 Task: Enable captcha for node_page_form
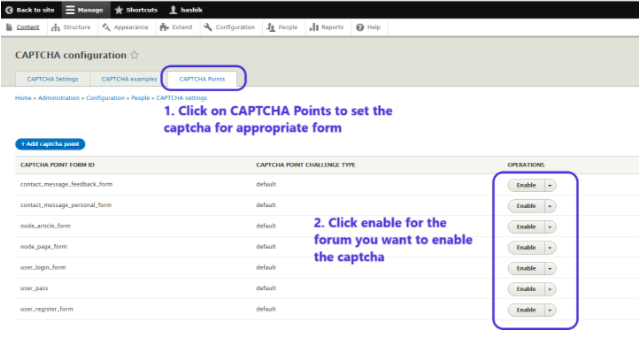(526, 247)
